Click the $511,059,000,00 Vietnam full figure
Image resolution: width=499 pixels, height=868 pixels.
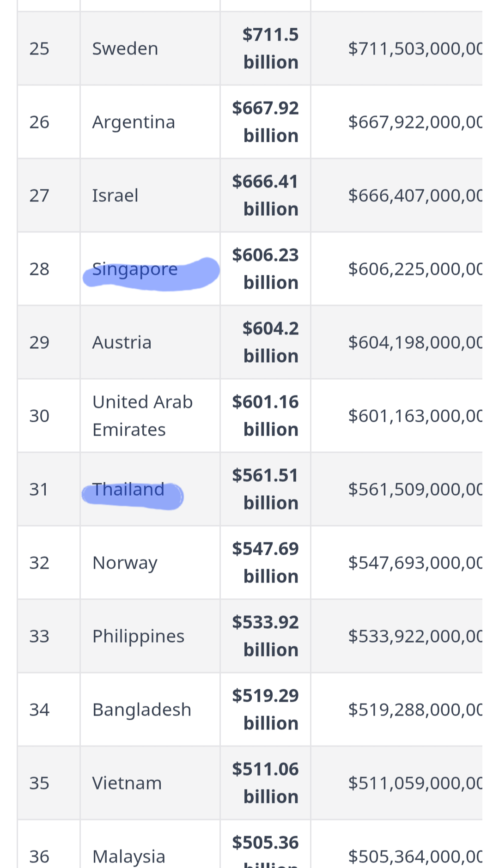(x=415, y=783)
